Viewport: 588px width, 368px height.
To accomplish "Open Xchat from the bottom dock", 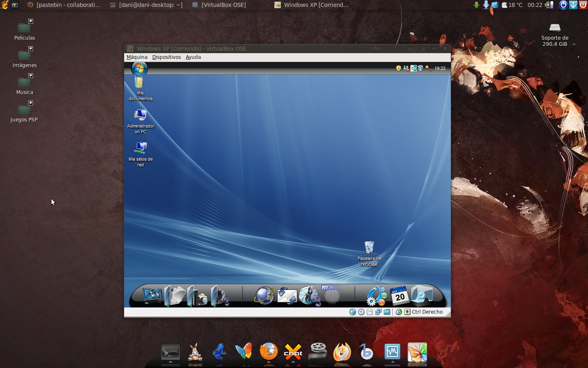I will (293, 352).
